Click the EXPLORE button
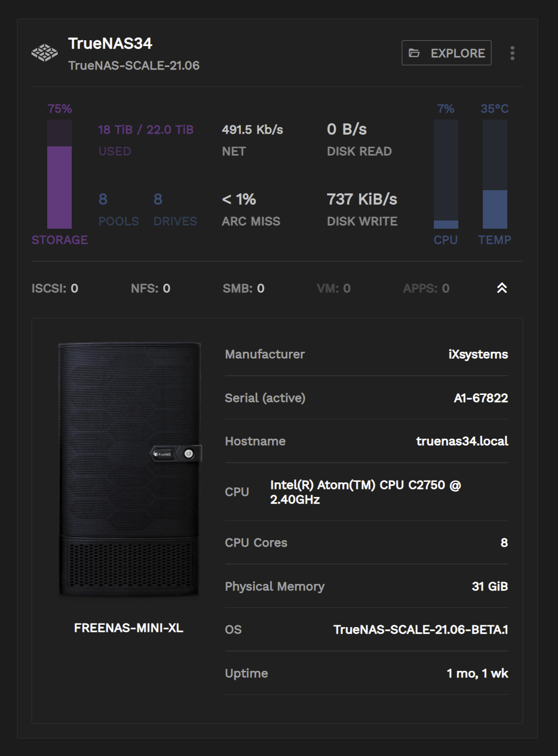 447,53
